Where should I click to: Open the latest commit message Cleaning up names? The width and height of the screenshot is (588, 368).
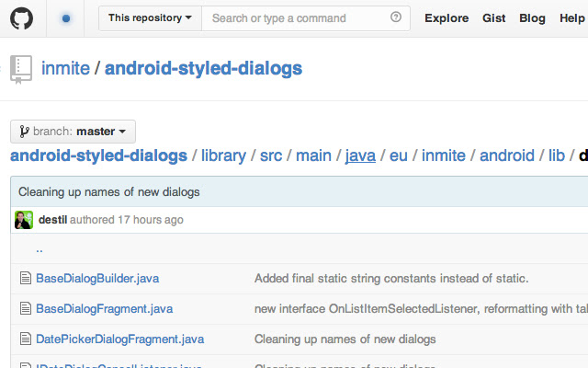point(108,192)
